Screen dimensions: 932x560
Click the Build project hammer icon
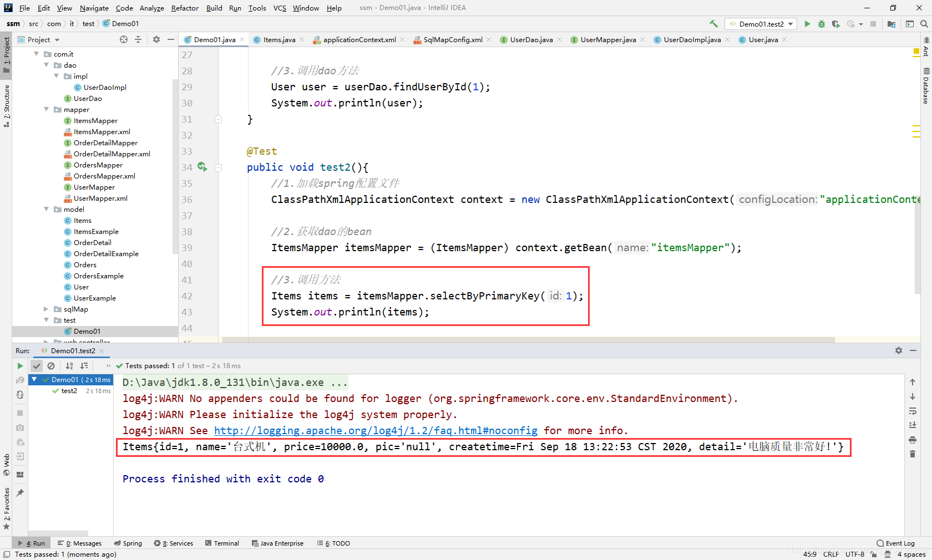point(713,24)
